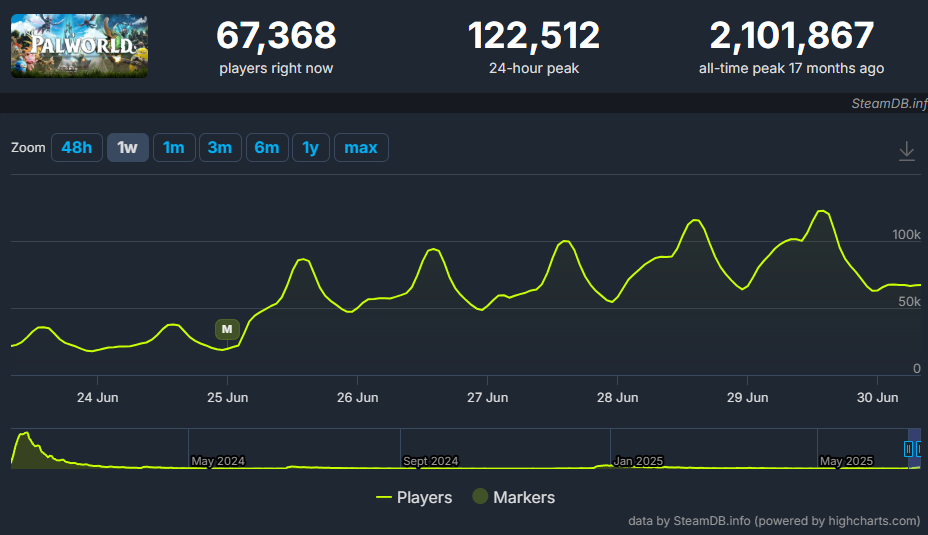This screenshot has height=535, width=928.
Task: Click the 25 Jun axis label
Action: coord(227,398)
